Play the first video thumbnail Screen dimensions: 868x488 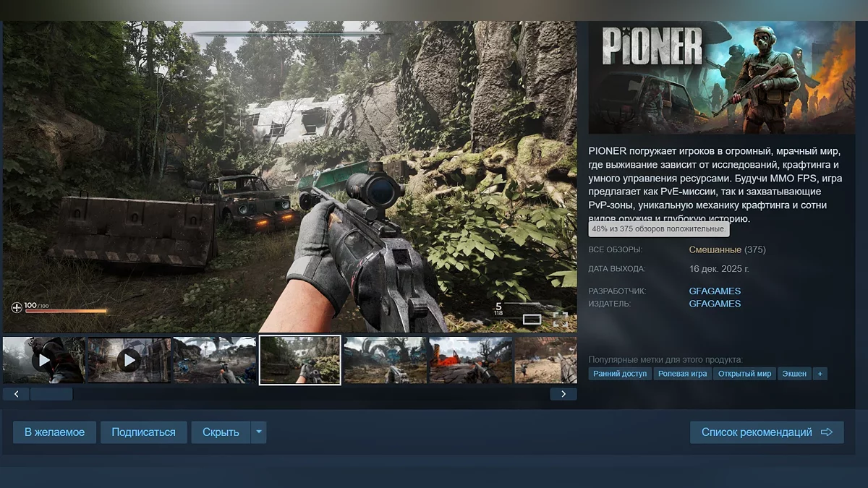tap(43, 360)
